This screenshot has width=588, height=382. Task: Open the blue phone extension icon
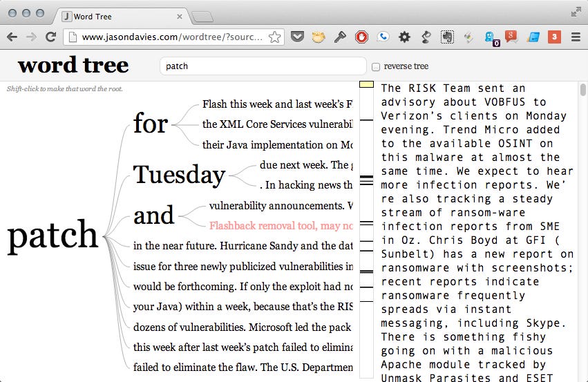pyautogui.click(x=383, y=37)
